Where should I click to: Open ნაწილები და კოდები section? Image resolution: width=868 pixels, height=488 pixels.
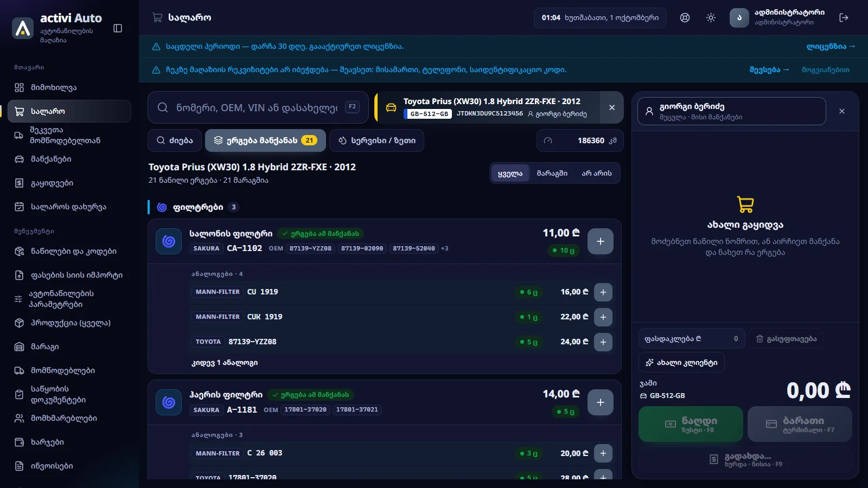[69, 251]
